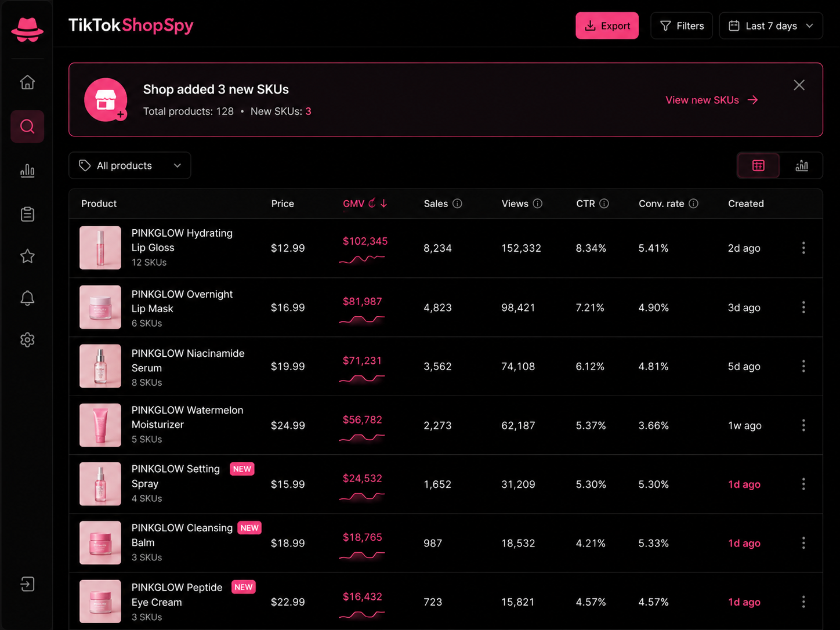Screen dimensions: 840x630
Task: Click the info icon next to Conv. rate
Action: tap(693, 204)
